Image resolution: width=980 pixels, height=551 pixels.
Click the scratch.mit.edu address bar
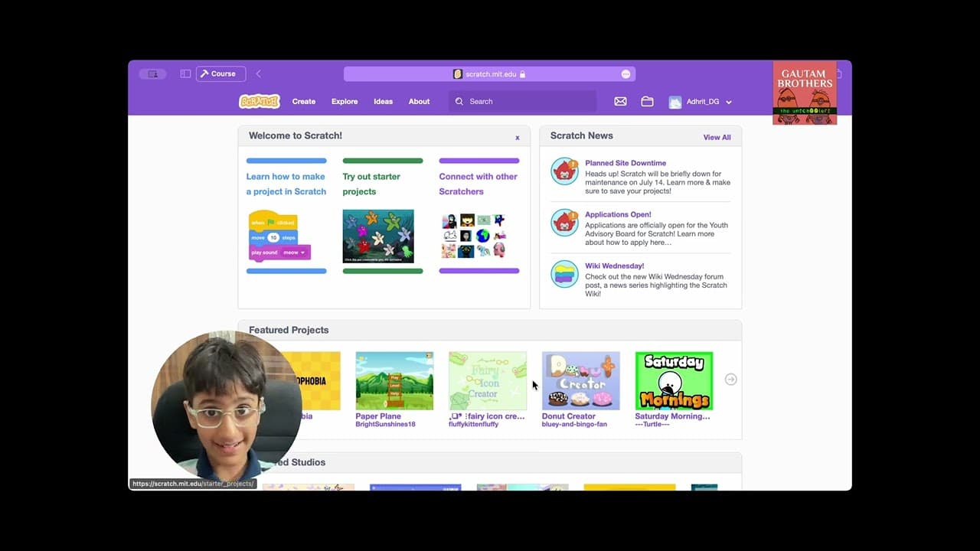pyautogui.click(x=489, y=74)
